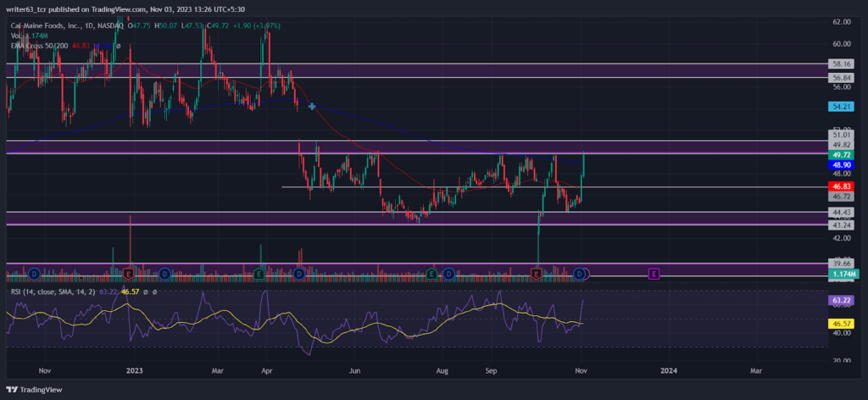868x400 pixels.
Task: Click the red earnings marker near October 2023
Action: click(536, 274)
